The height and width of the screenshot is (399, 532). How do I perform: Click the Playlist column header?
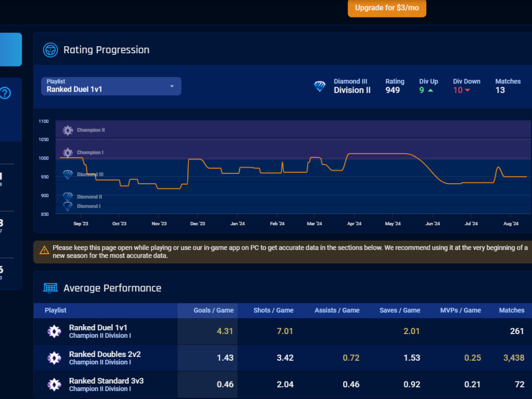click(56, 310)
